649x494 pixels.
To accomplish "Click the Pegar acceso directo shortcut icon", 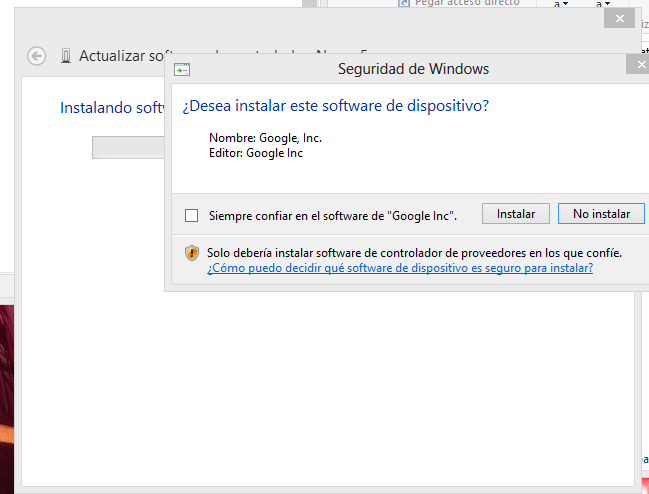I will point(403,4).
